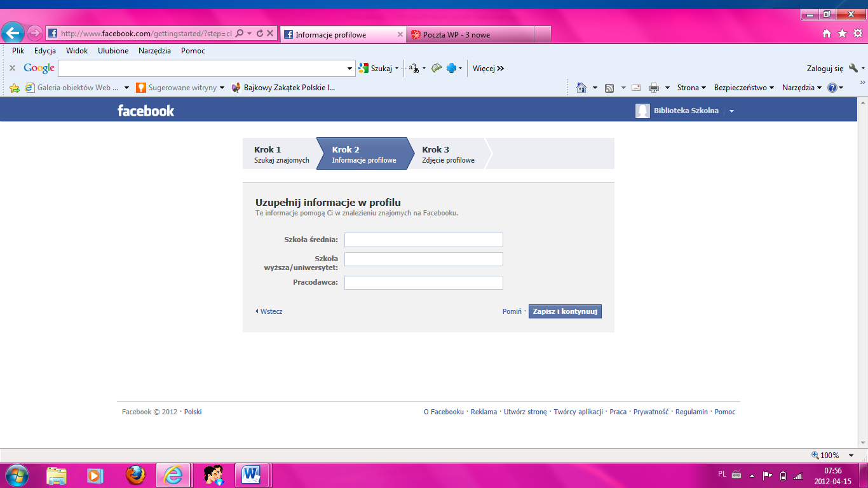The height and width of the screenshot is (488, 868).
Task: Open the menu bar Narzędzia menu
Action: click(x=154, y=51)
